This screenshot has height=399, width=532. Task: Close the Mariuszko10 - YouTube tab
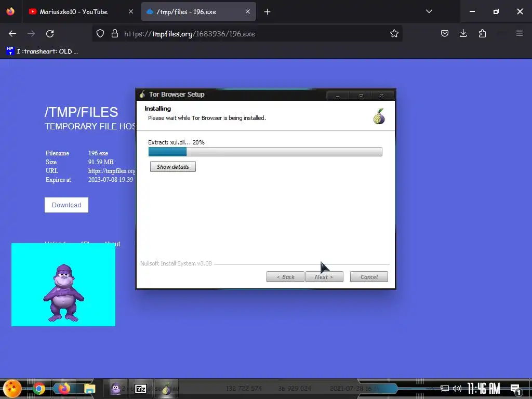(131, 11)
